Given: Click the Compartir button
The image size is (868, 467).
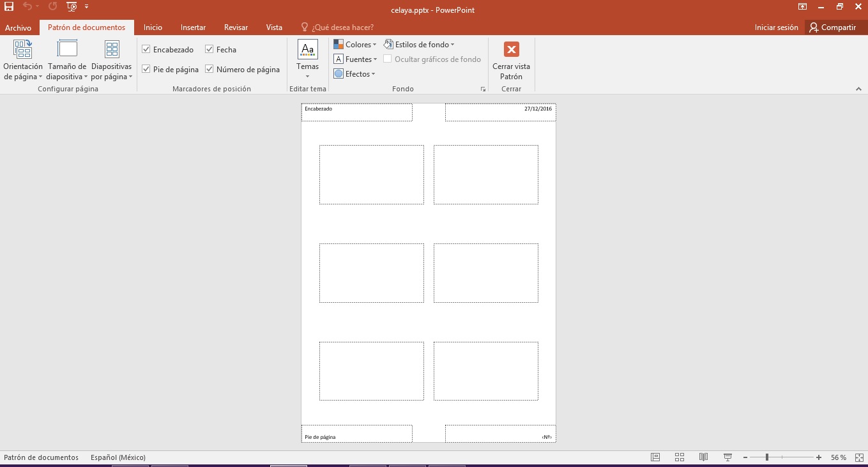Looking at the screenshot, I should click(832, 27).
